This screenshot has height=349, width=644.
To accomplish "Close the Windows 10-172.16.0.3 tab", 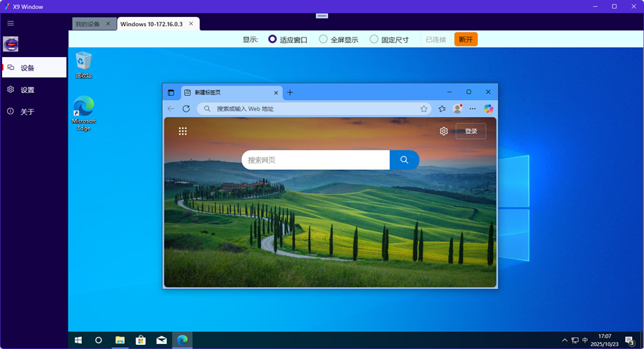I will [191, 24].
